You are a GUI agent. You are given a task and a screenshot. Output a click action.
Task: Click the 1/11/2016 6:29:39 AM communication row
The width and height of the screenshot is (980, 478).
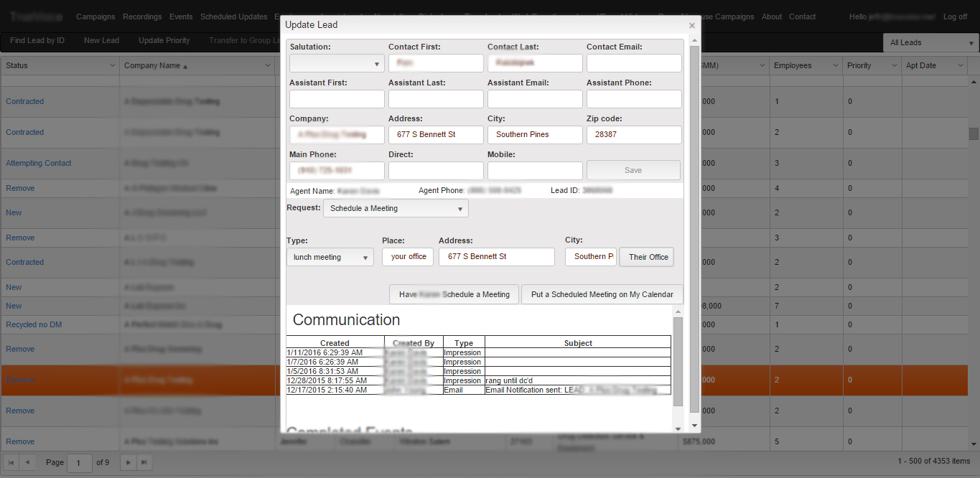point(478,352)
